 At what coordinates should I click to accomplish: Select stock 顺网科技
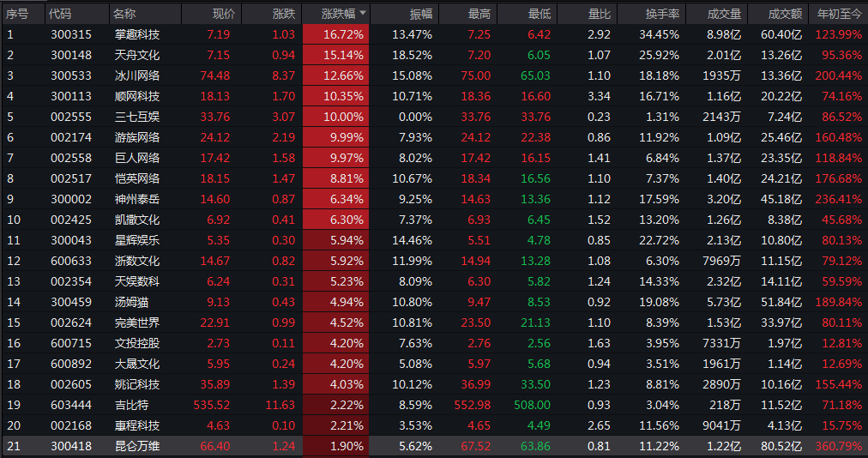coord(136,96)
